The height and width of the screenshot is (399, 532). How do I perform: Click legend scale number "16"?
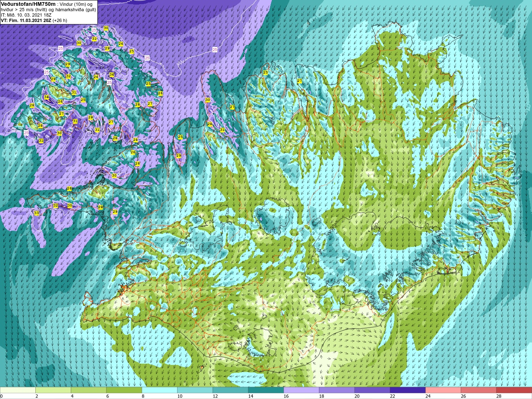tap(286, 397)
